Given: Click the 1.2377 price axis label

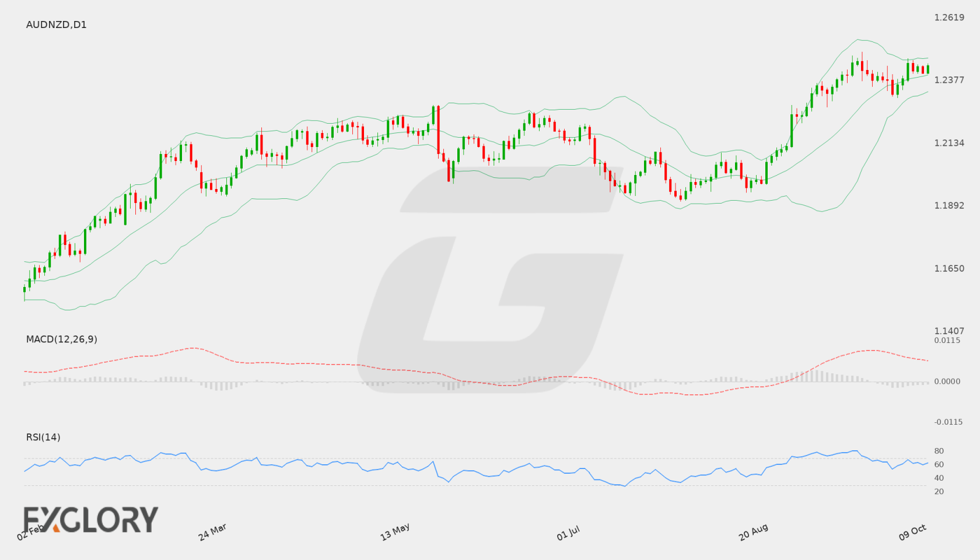Looking at the screenshot, I should (x=949, y=80).
